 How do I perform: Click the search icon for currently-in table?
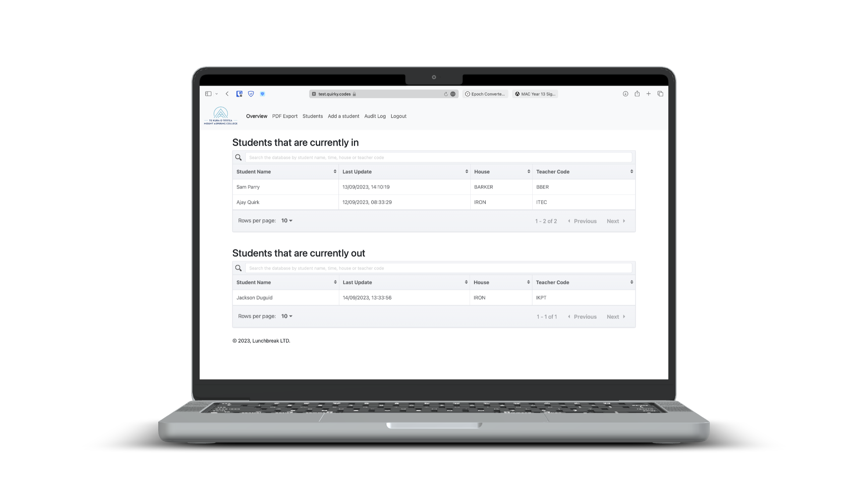point(238,157)
